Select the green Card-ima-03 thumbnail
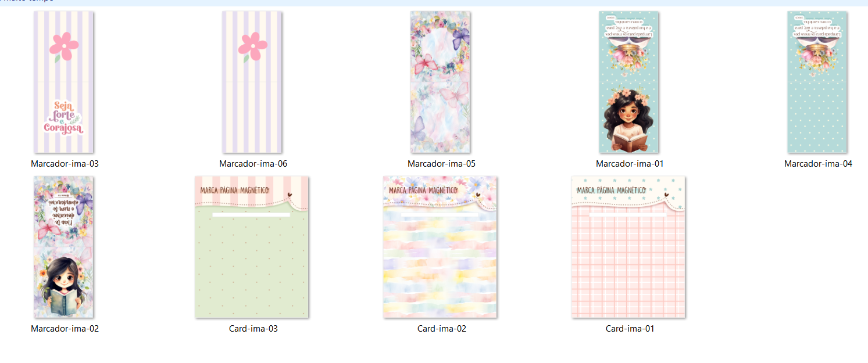 click(x=252, y=247)
